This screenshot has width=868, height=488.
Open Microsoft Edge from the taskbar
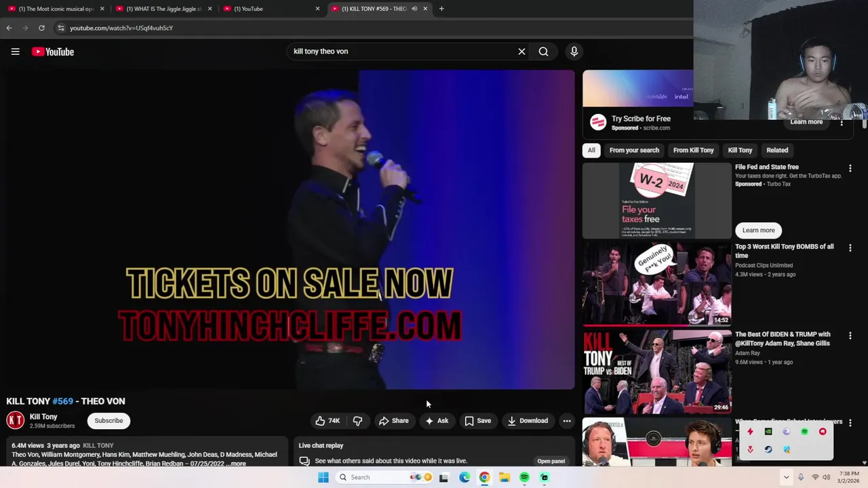(x=465, y=477)
